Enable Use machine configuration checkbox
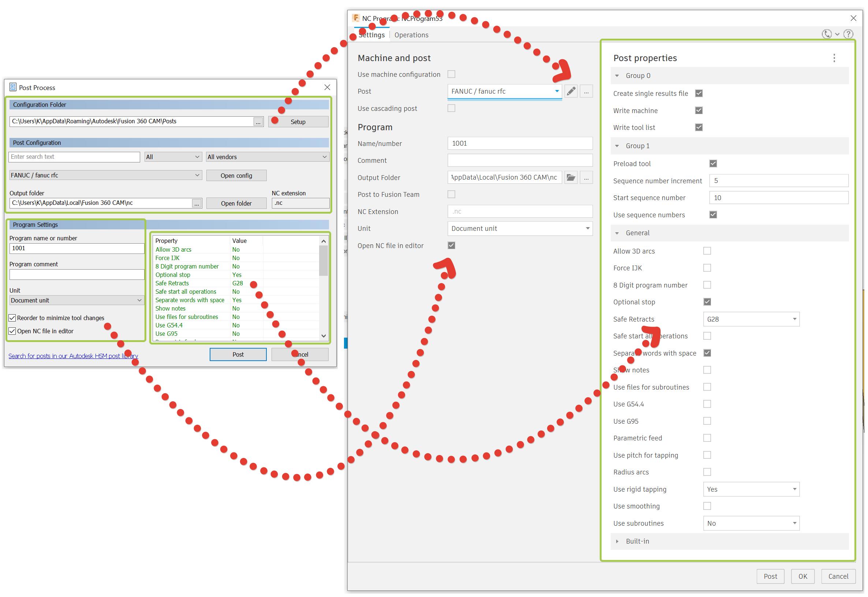The height and width of the screenshot is (597, 868). click(x=451, y=74)
